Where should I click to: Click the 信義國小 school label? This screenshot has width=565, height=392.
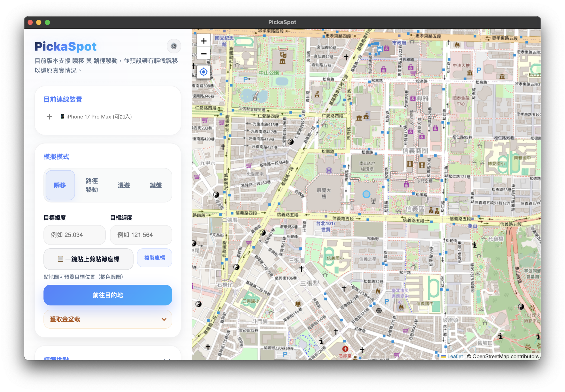tap(335, 258)
